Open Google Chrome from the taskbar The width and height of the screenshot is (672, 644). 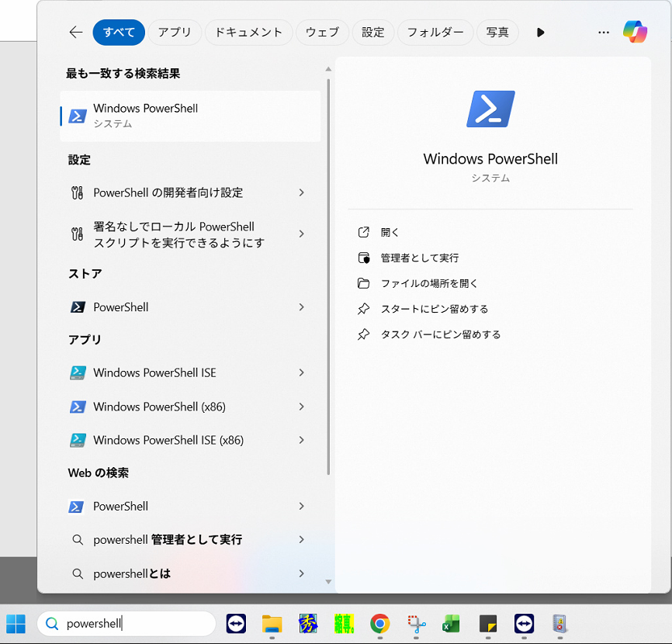pos(379,624)
